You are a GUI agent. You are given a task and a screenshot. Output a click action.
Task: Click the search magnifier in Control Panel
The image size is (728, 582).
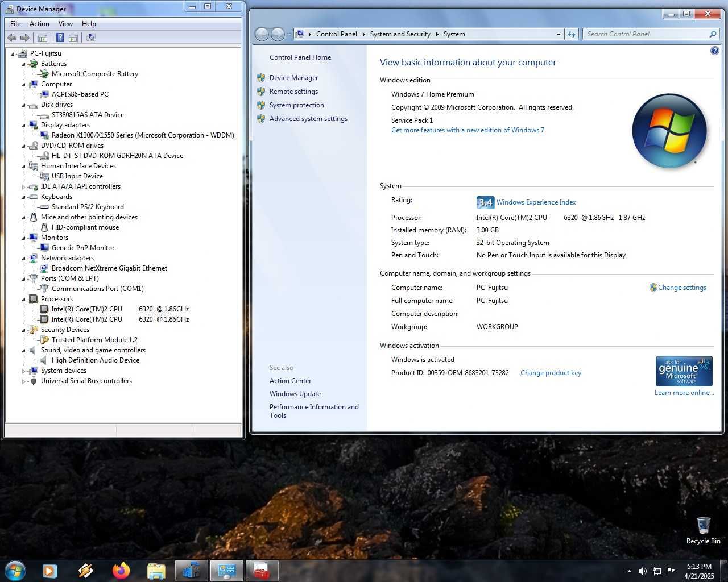(x=713, y=34)
